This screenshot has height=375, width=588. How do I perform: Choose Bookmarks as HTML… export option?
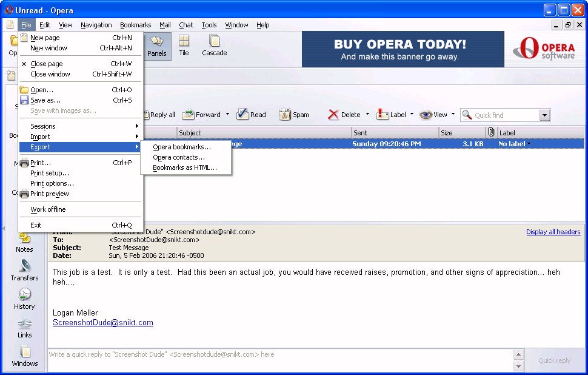click(x=184, y=167)
